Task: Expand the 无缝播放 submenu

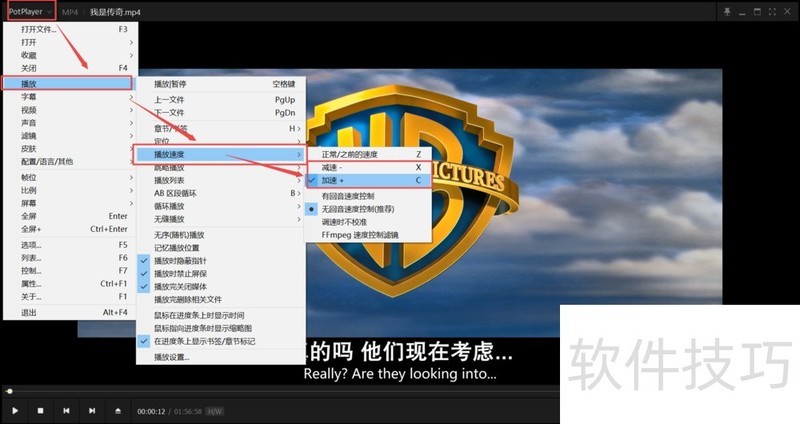Action: pos(221,219)
